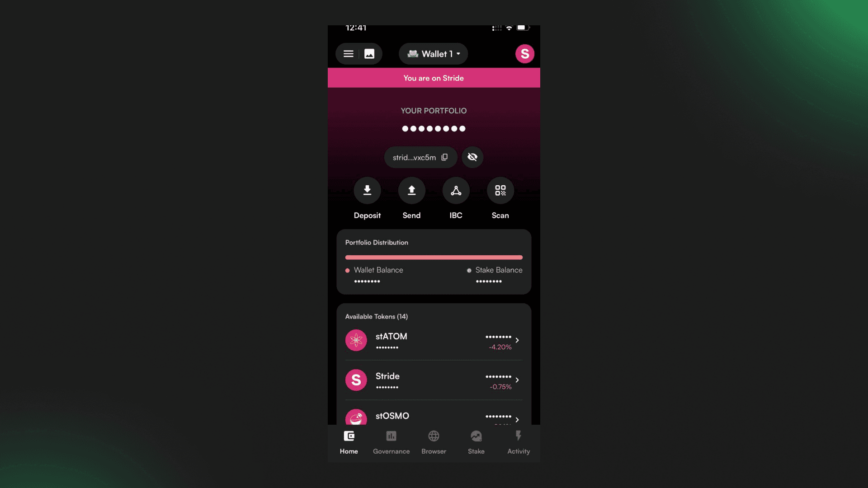Tap the hamburger menu button
The image size is (868, 488).
tap(348, 53)
